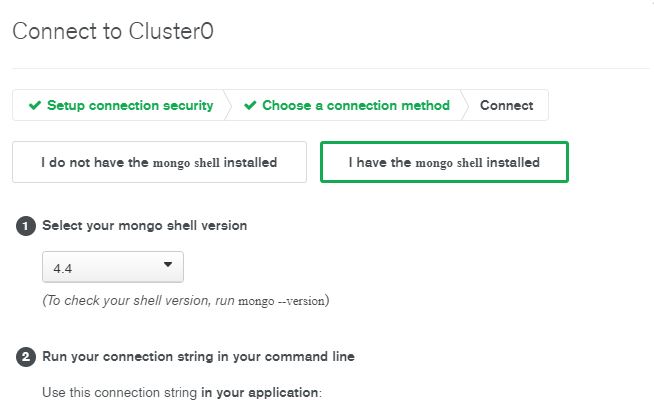Go back to Setup connection security step
This screenshot has width=654, height=407.
[129, 106]
